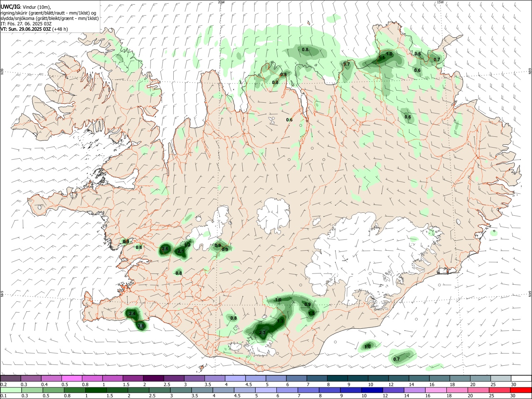Click the 2.6 precipitation value in the west
Viewport: 532px width, 399px height.
click(x=165, y=249)
